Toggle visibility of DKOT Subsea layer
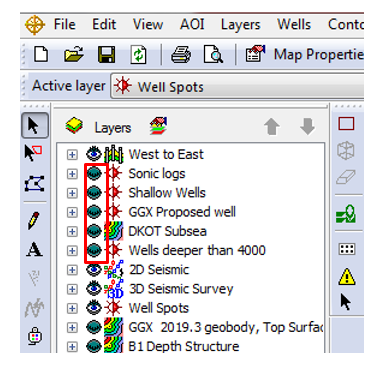The width and height of the screenshot is (378, 365). tap(94, 231)
